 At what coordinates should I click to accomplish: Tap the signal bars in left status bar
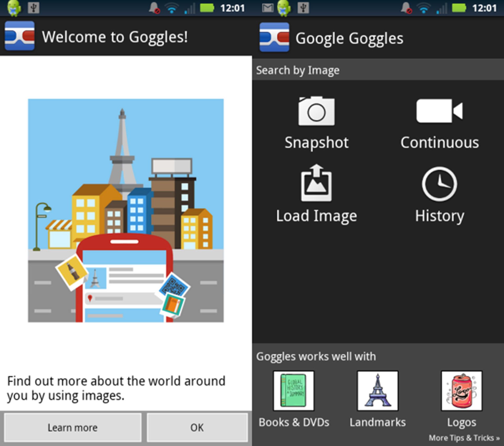tap(190, 8)
